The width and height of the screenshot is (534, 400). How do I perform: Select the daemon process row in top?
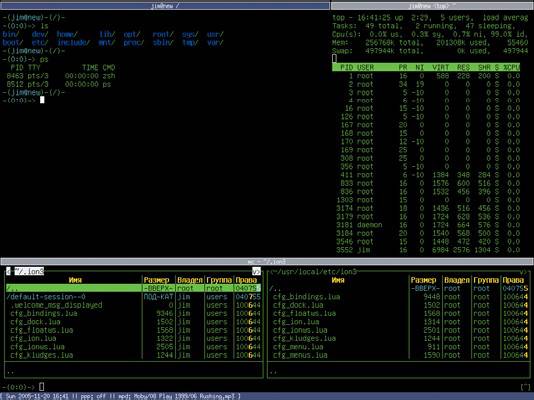(428, 225)
